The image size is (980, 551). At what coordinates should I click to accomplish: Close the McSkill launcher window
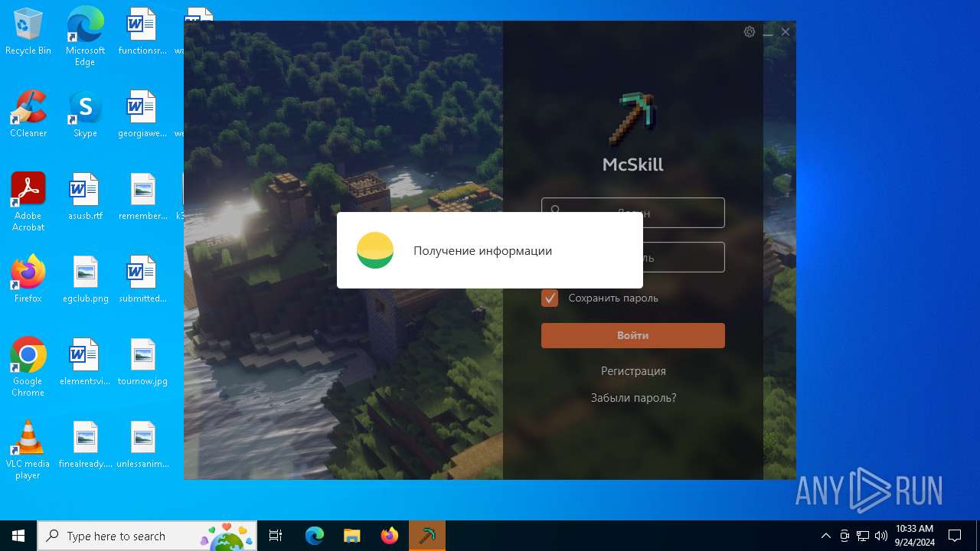click(786, 32)
